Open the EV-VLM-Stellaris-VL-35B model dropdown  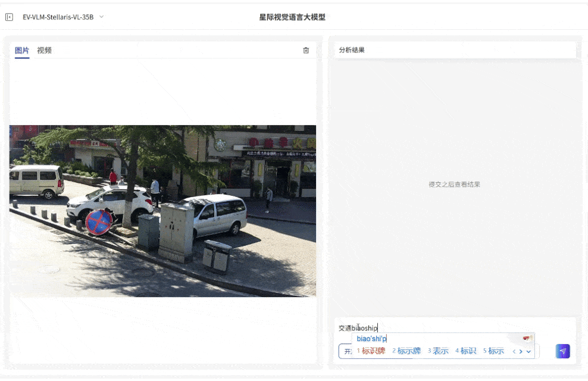coord(63,17)
